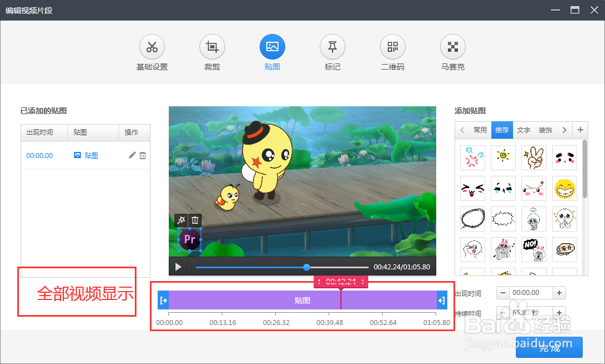Add a custom sticker with the plus button

(x=580, y=130)
